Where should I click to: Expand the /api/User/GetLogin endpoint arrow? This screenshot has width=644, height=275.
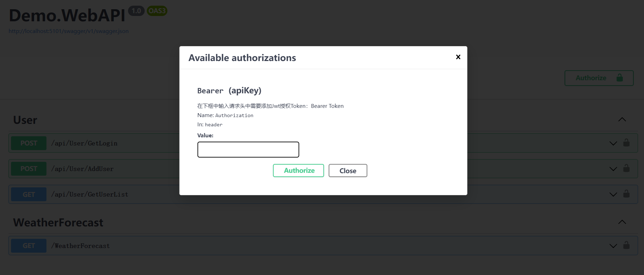tap(613, 143)
